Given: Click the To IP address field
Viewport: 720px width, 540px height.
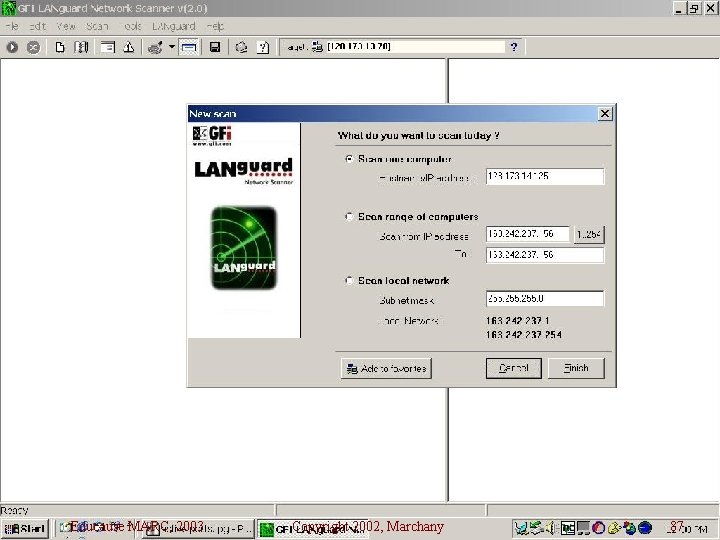Looking at the screenshot, I should click(x=545, y=255).
